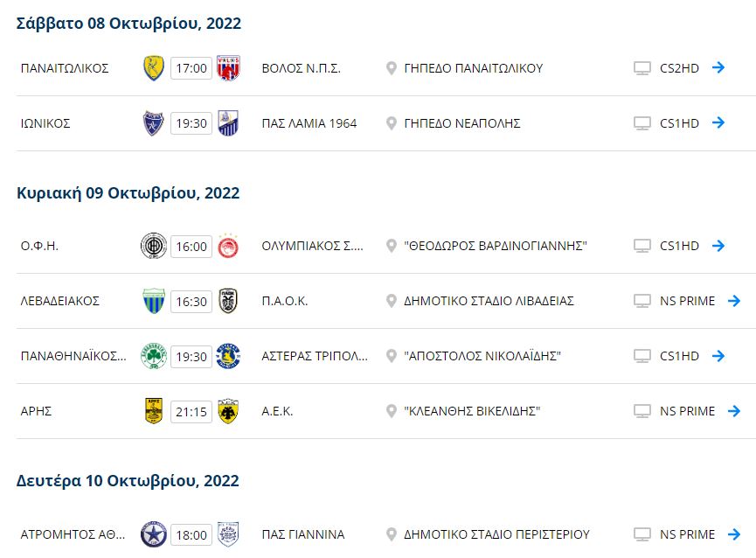Viewport: 756px width, 558px height.
Task: Open the arrow link for ΛΕΒΑΔΕΙΑΚΟΣ match
Action: 734,302
